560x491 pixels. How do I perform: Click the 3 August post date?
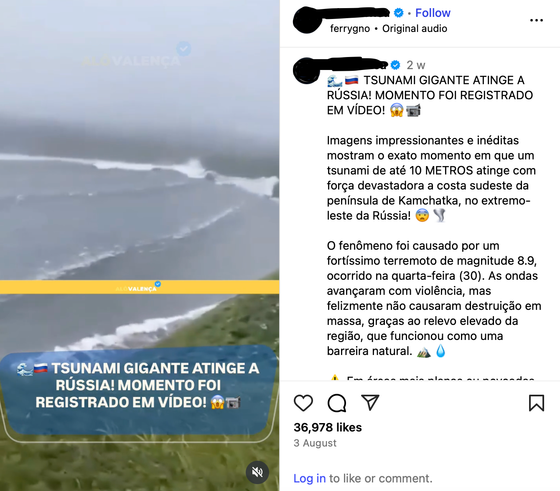pos(315,443)
